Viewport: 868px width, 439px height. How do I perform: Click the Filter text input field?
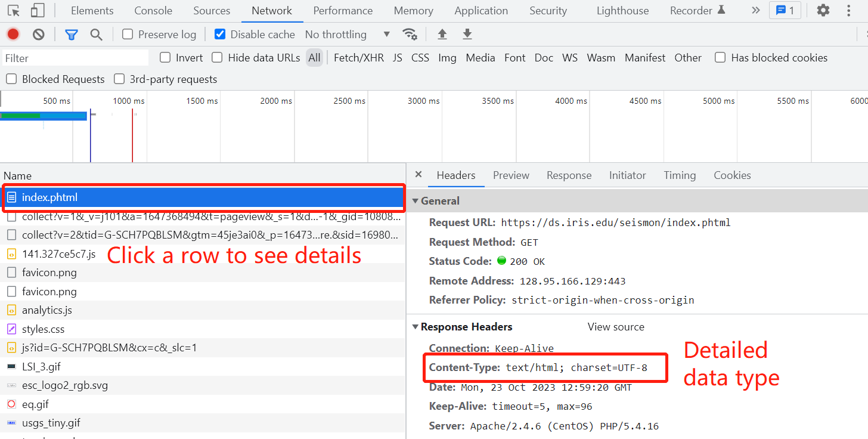[75, 58]
